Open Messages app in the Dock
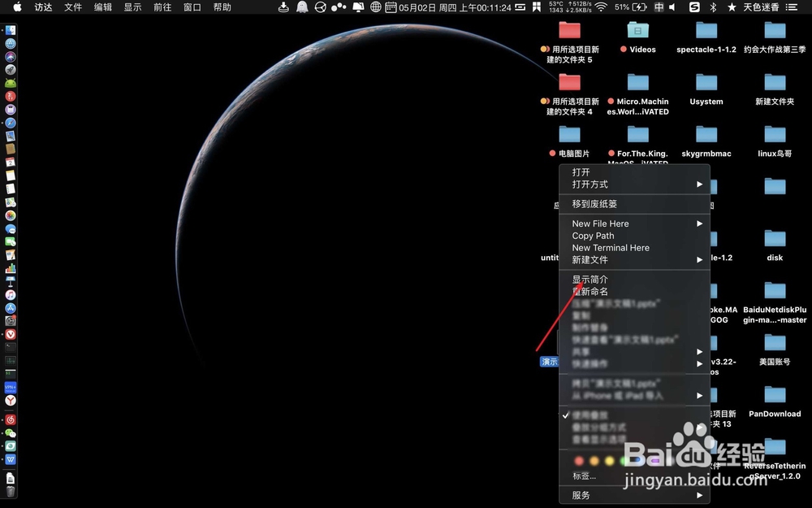 click(x=11, y=228)
